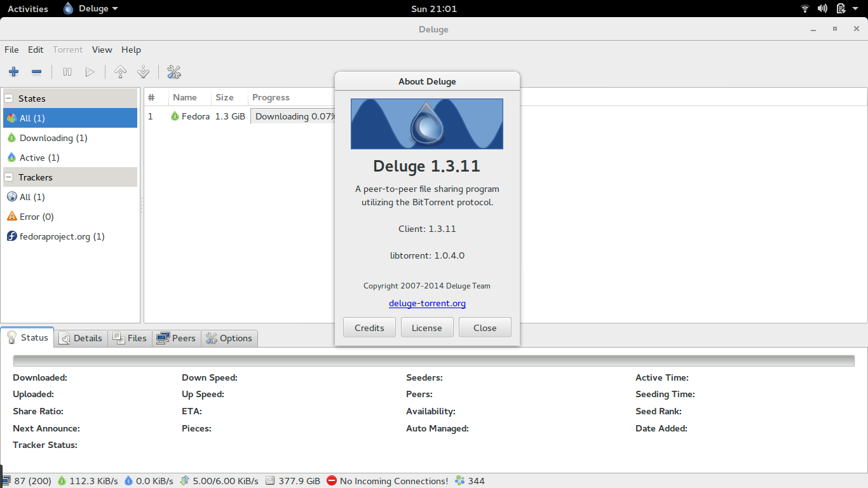Viewport: 868px width, 488px height.
Task: Click free disk space icon in status bar
Action: 270,481
